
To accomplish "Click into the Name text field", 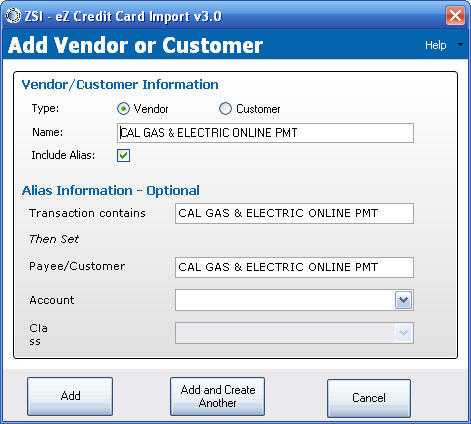I will tap(265, 133).
